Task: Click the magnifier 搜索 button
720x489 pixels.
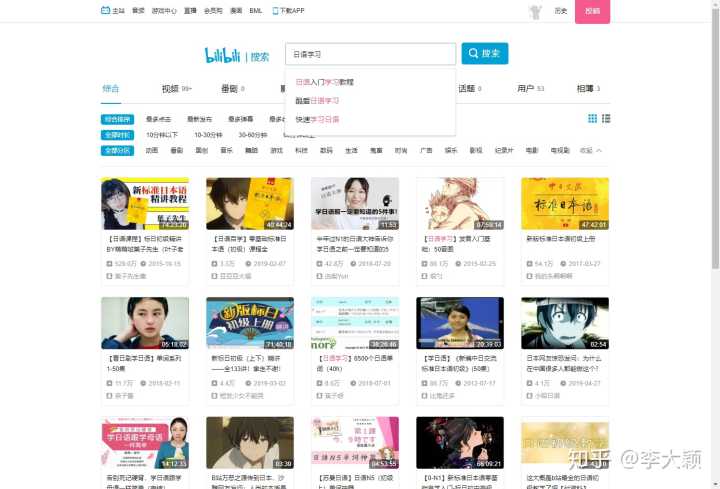Action: [485, 54]
